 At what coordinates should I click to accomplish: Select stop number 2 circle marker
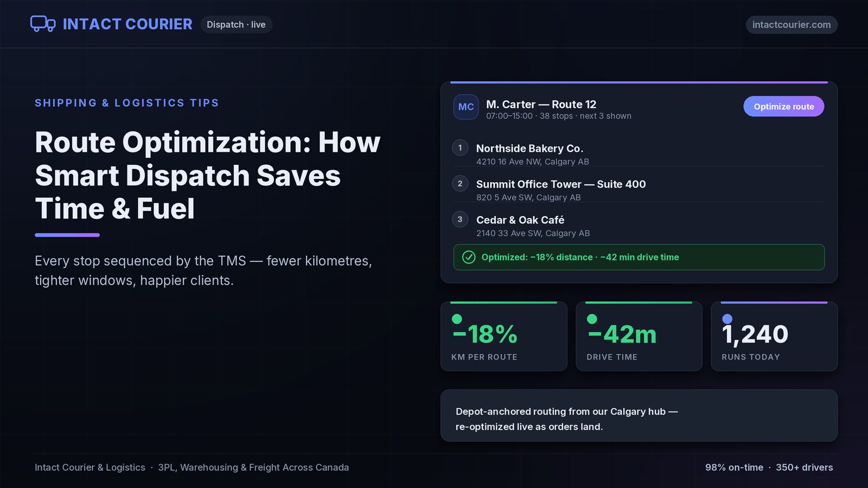click(460, 183)
